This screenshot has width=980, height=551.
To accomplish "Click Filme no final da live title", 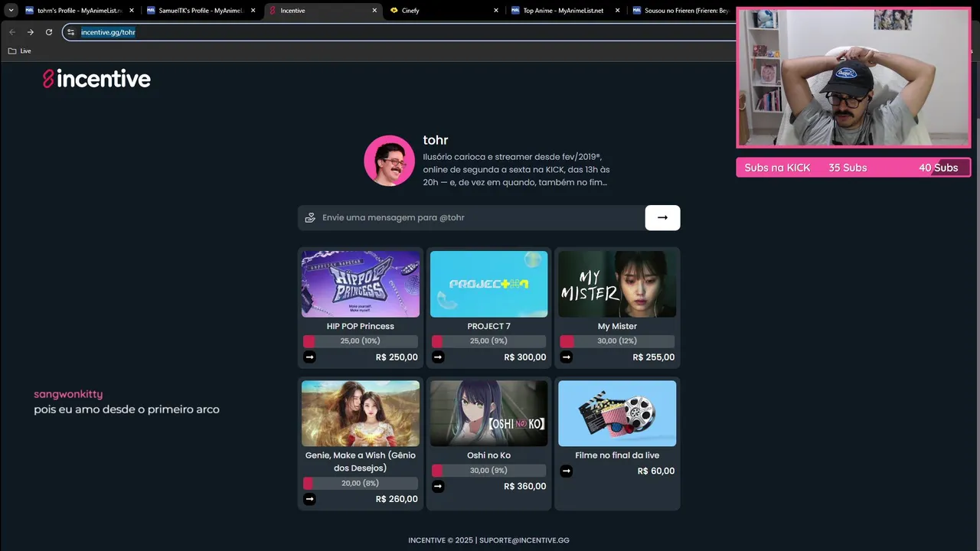I will coord(617,455).
